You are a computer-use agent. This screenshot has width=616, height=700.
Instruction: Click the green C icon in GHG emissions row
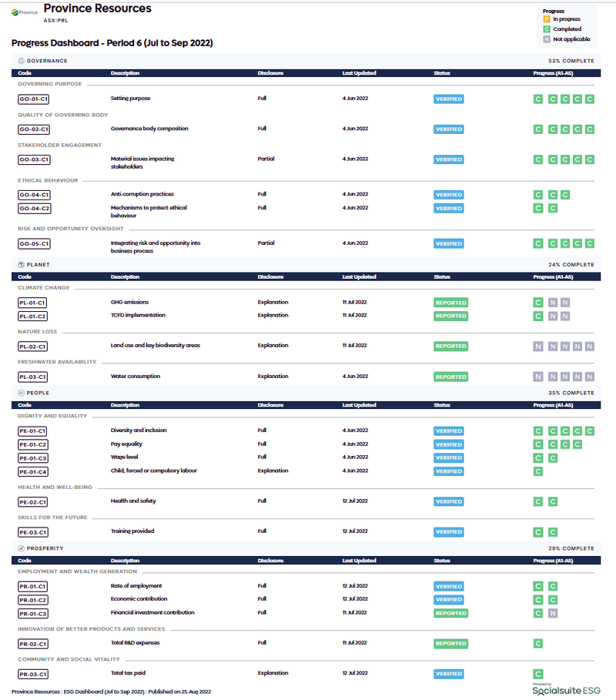click(538, 303)
